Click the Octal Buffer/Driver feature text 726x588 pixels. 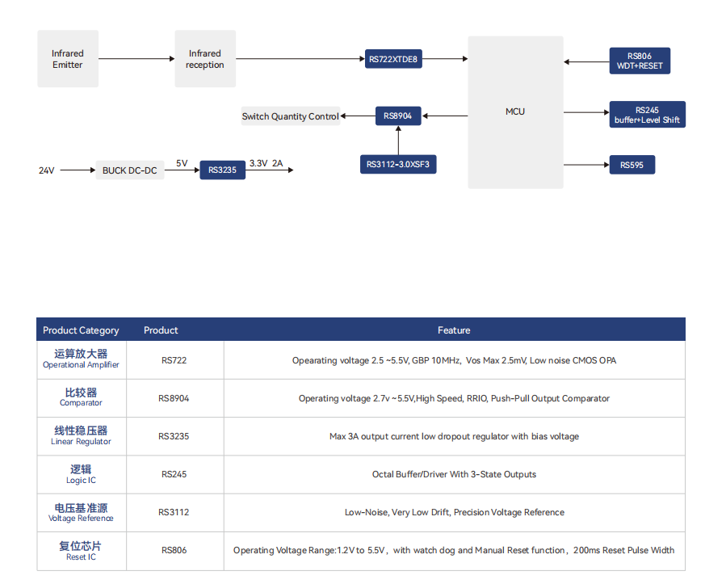454,474
